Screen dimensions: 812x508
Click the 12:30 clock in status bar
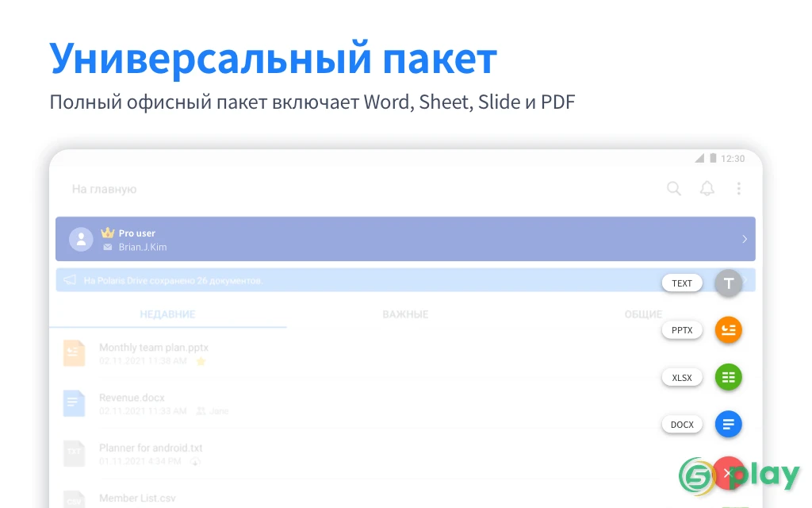[733, 159]
